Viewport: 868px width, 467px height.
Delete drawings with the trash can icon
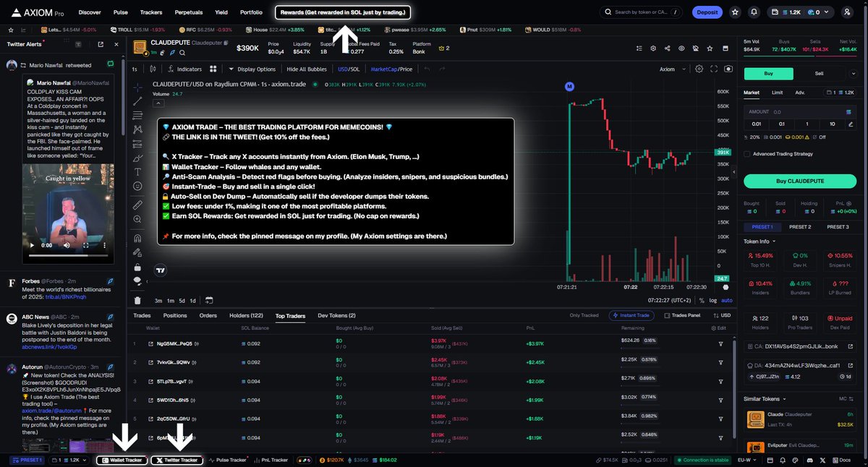137,300
